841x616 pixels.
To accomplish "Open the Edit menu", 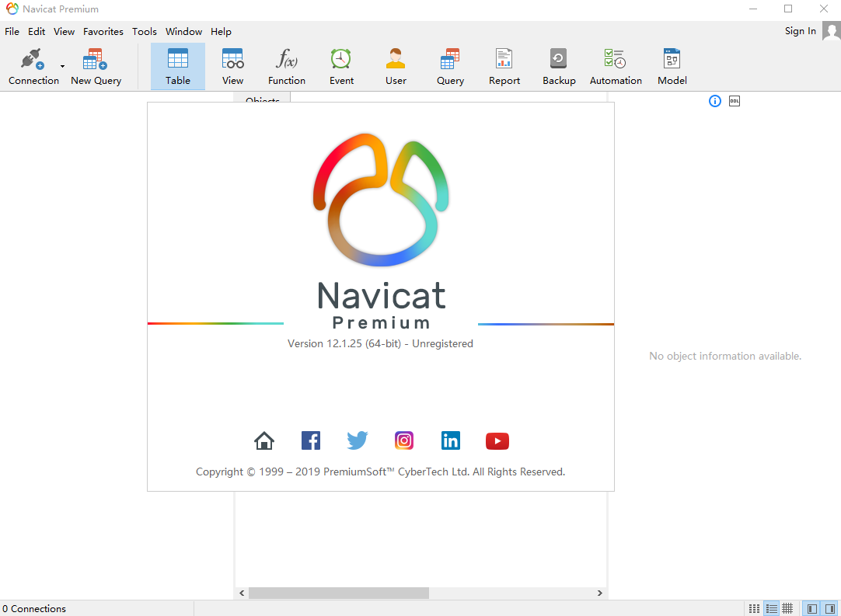I will (37, 32).
